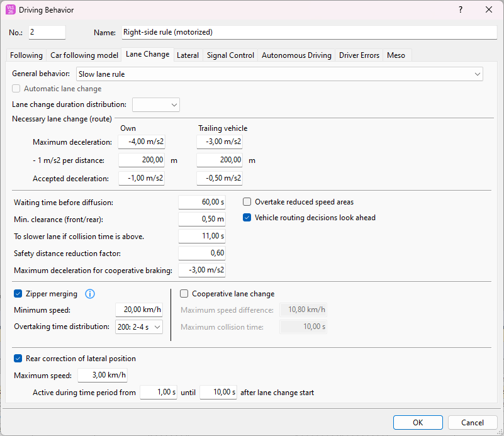Click the Cancel button

(x=473, y=423)
